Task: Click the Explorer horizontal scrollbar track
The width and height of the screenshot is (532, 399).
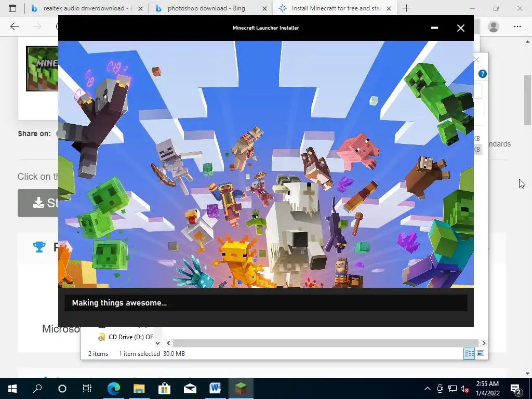Action: click(x=326, y=343)
